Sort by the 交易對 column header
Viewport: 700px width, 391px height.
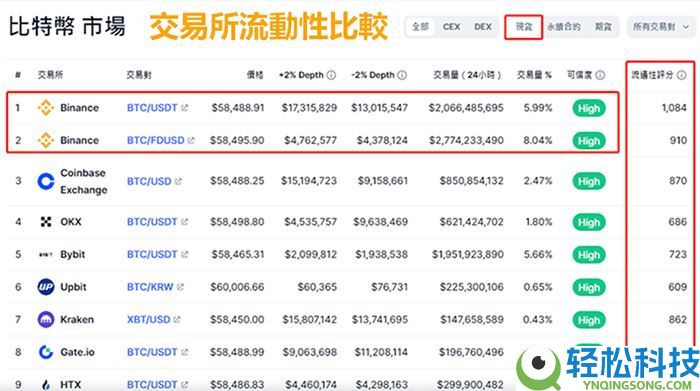click(x=139, y=75)
